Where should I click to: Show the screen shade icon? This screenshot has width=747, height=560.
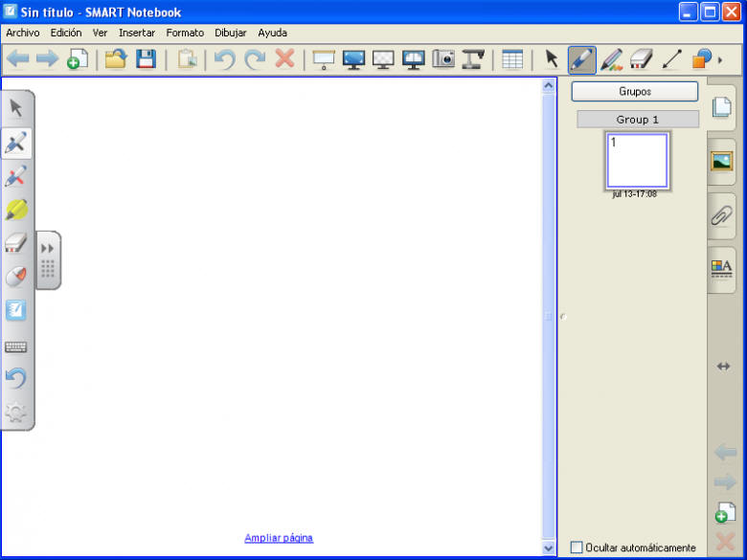pos(324,59)
